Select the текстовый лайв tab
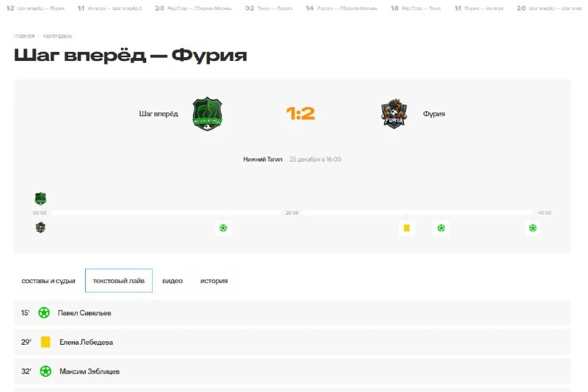This screenshot has height=392, width=588. (x=118, y=281)
